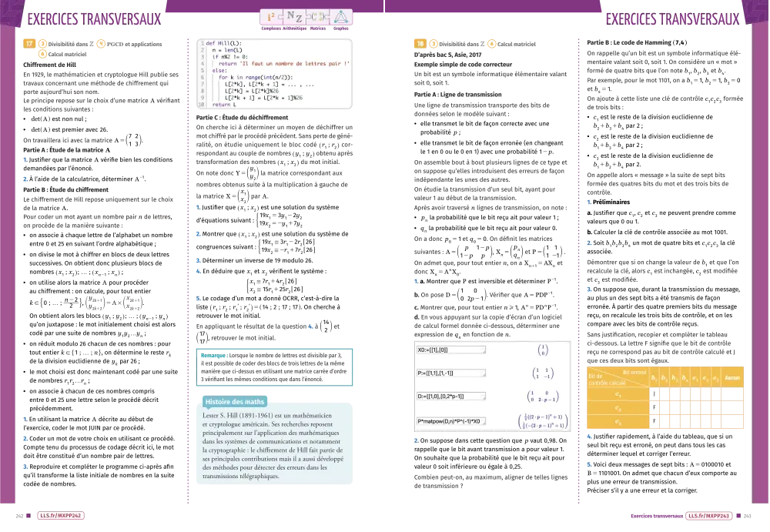Open the LLS.fr/MXPP242 link

point(61,517)
